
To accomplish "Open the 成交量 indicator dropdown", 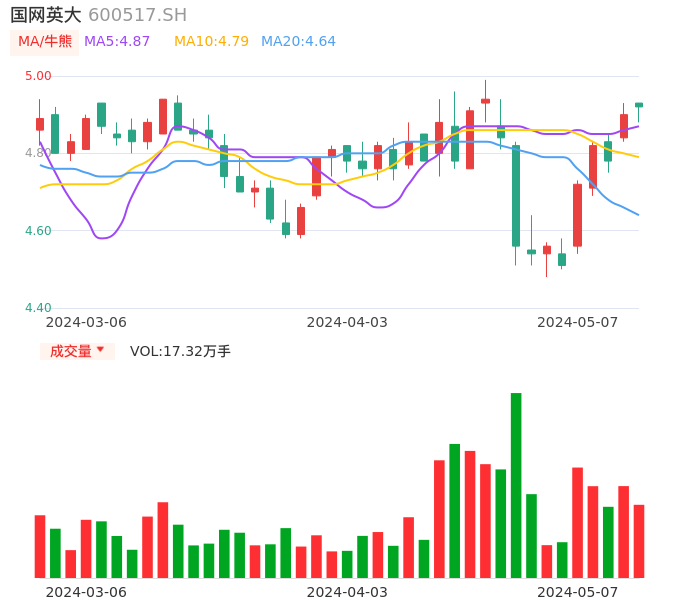I will [x=77, y=351].
